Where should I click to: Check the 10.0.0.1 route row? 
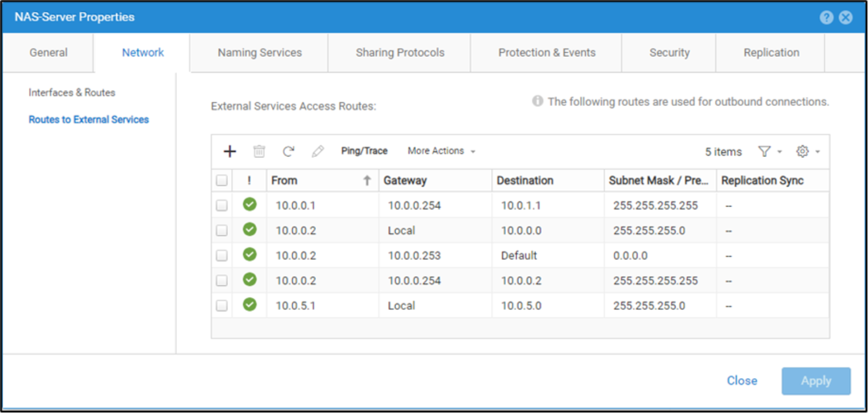pos(222,205)
